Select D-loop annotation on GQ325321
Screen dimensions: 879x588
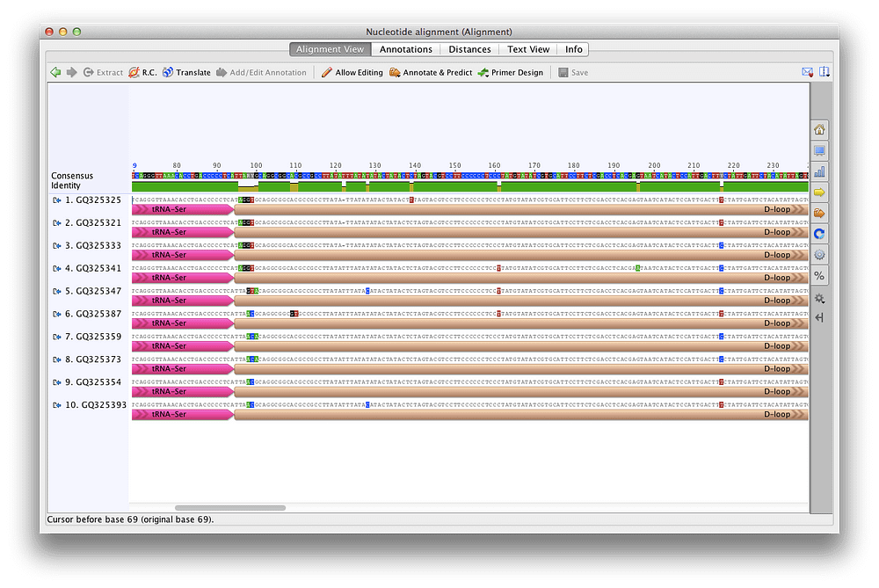[521, 232]
